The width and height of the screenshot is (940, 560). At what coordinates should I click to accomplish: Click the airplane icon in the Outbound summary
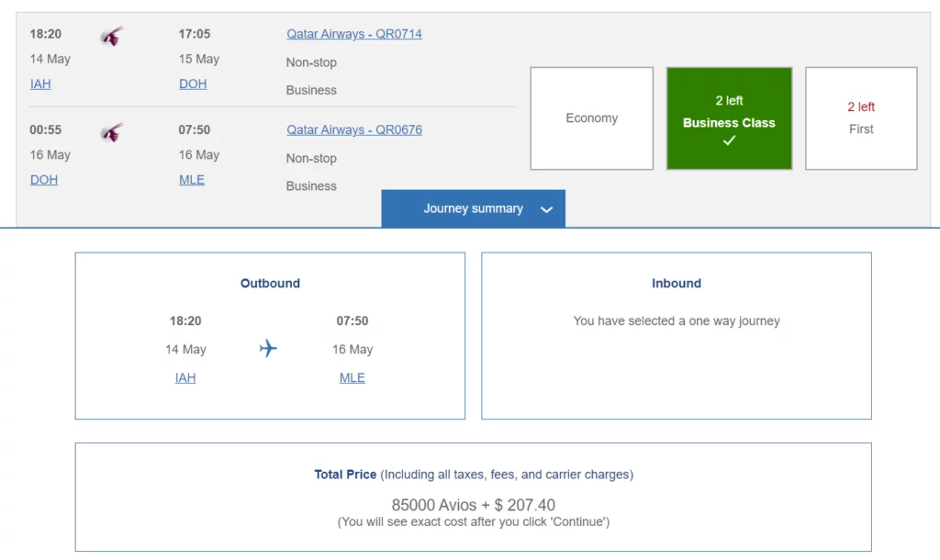coord(268,348)
